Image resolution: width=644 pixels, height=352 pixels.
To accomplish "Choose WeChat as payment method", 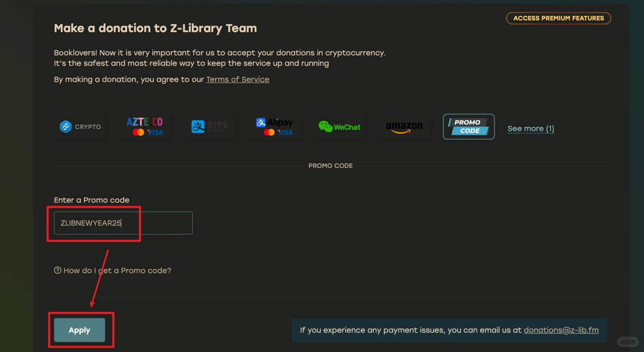I will click(339, 127).
